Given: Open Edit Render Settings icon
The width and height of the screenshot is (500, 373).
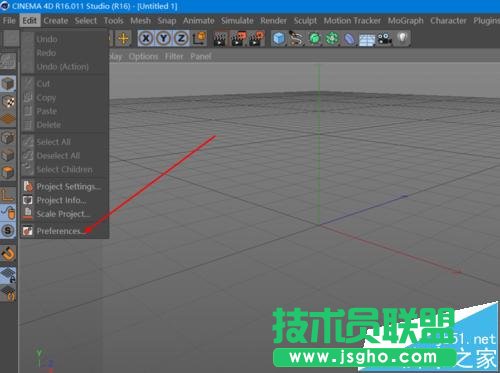Looking at the screenshot, I should (x=256, y=39).
